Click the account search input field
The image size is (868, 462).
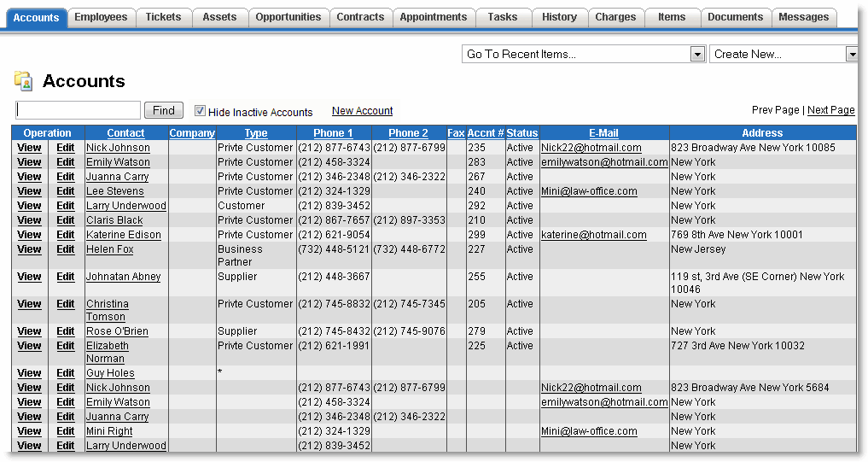click(78, 110)
